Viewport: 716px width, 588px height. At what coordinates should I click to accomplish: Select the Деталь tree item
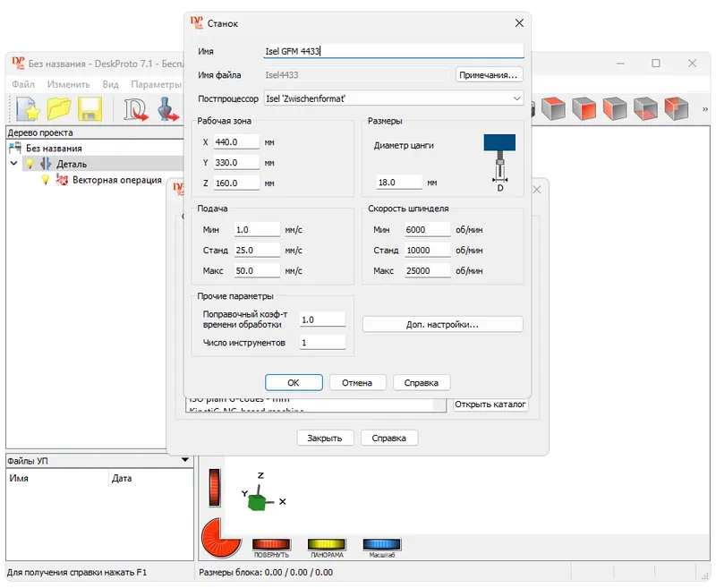click(x=72, y=164)
